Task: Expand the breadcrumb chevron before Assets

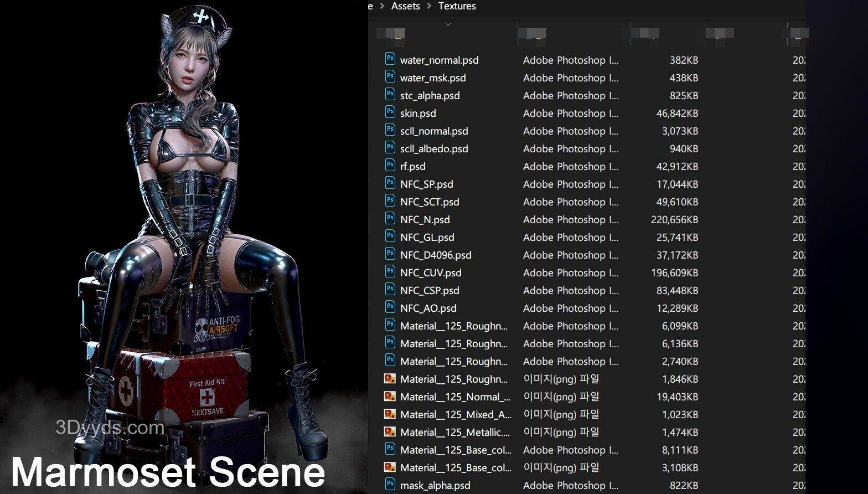Action: coord(382,6)
